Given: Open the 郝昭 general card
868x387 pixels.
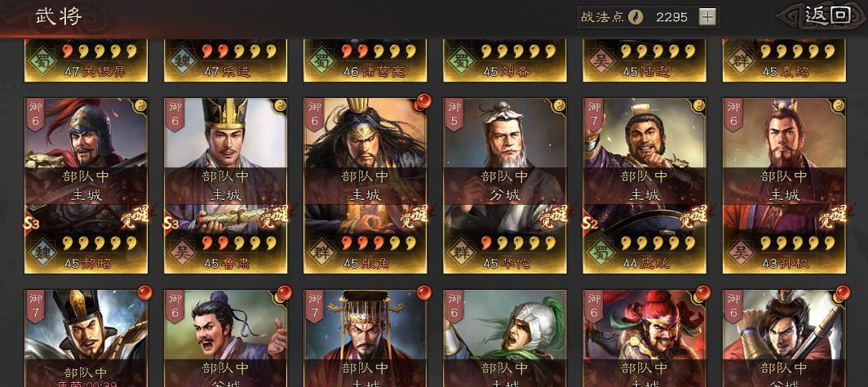Looking at the screenshot, I should pyautogui.click(x=86, y=185).
